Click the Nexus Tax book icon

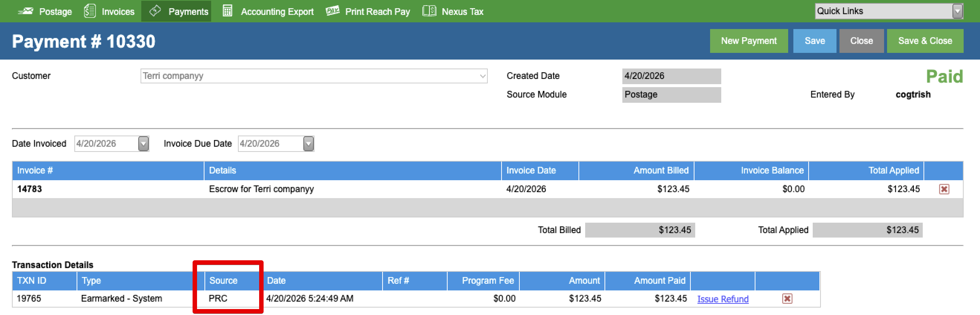pyautogui.click(x=429, y=11)
